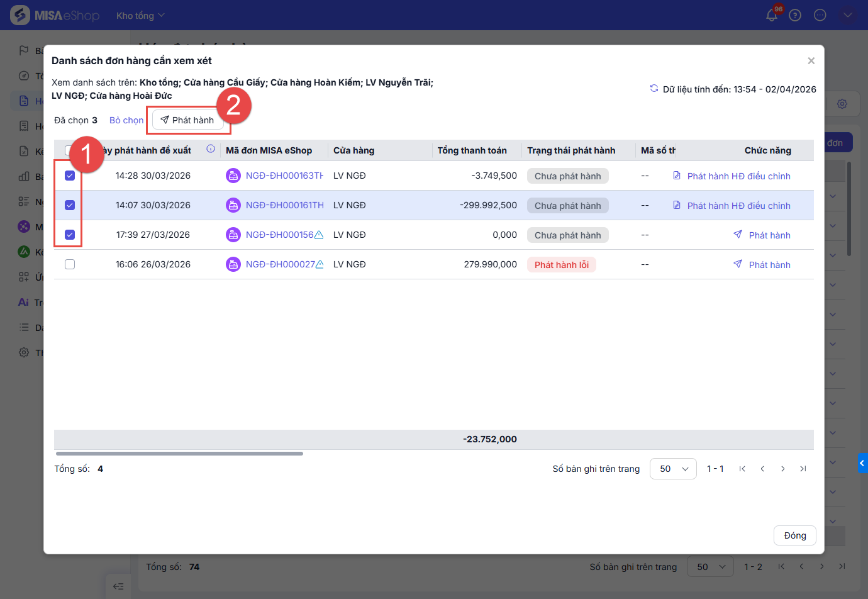Uncheck the 14:28 30/03/2026 order checkbox
This screenshot has width=868, height=599.
70,176
